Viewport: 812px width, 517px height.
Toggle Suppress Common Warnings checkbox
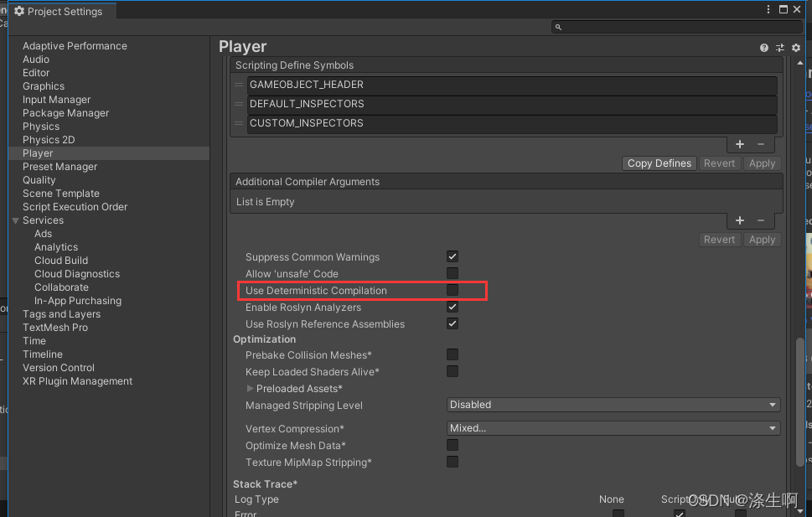tap(453, 256)
